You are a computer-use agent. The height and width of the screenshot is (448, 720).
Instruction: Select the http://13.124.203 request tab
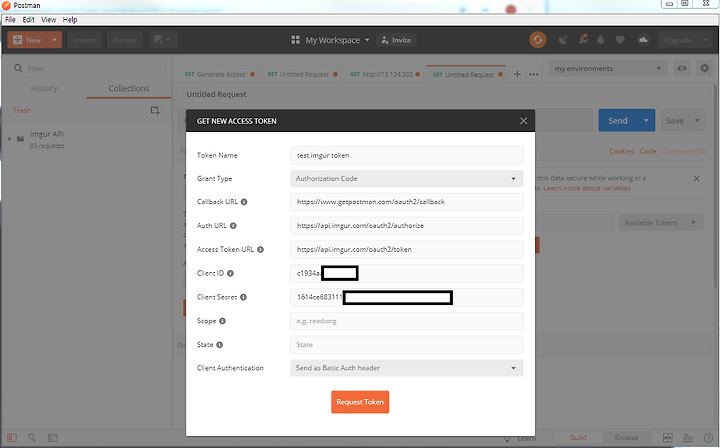tap(384, 74)
